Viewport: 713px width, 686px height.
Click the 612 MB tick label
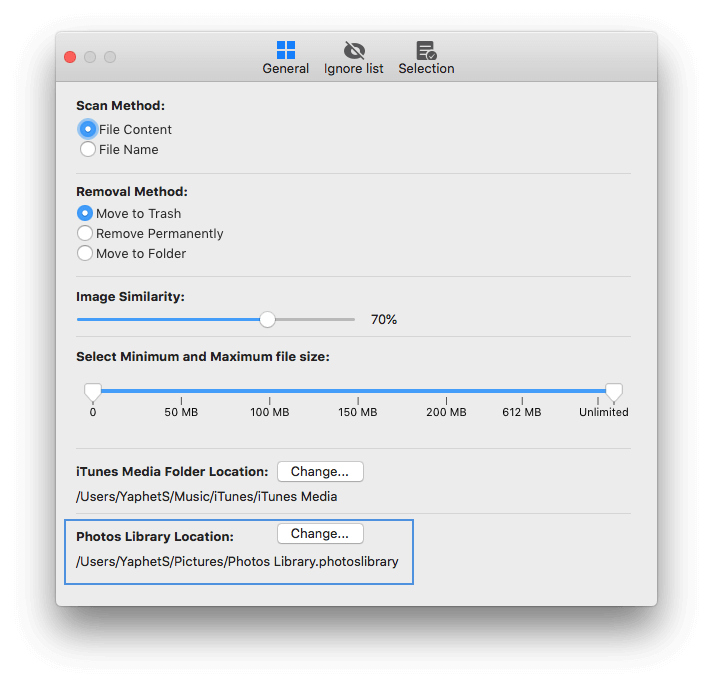522,412
